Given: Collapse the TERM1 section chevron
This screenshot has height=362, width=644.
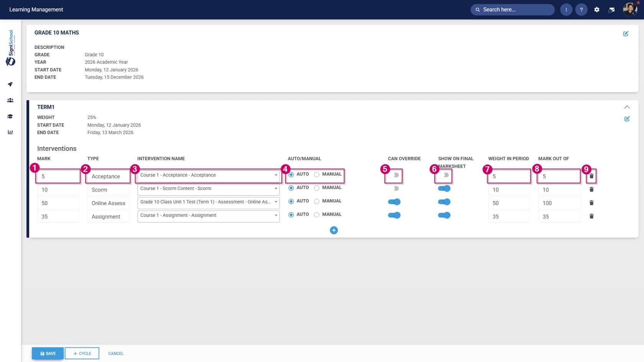Looking at the screenshot, I should click(x=627, y=107).
